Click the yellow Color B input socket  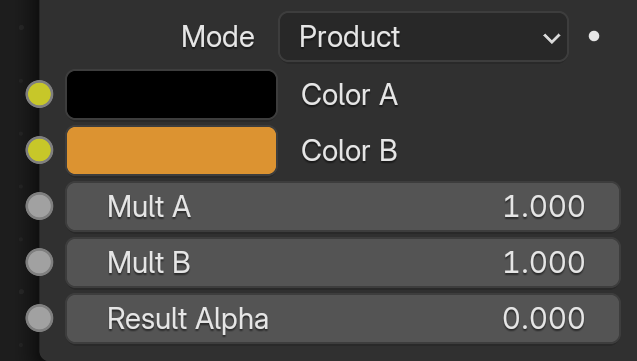(x=39, y=150)
